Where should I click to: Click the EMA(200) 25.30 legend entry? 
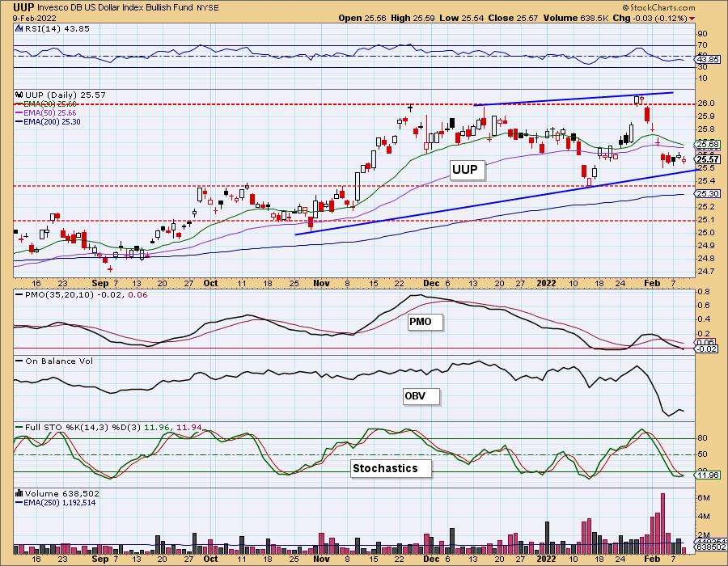click(48, 121)
